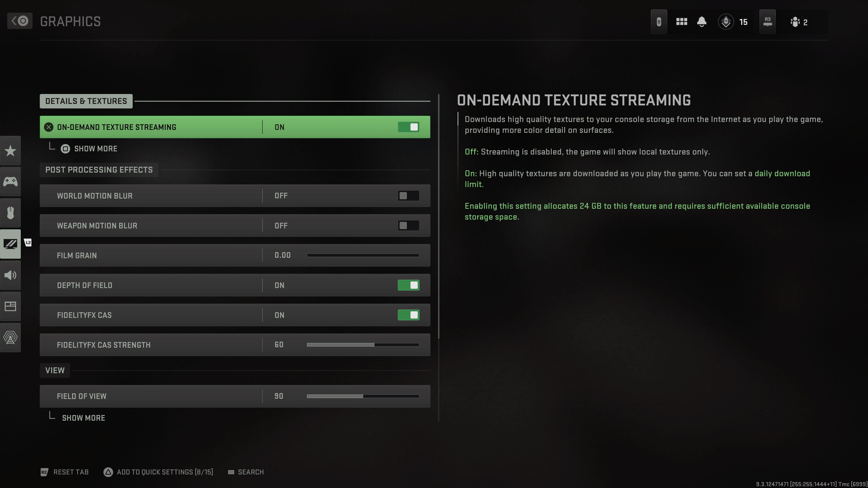Click the Favorites star icon in sidebar
This screenshot has height=488, width=868.
coord(10,151)
